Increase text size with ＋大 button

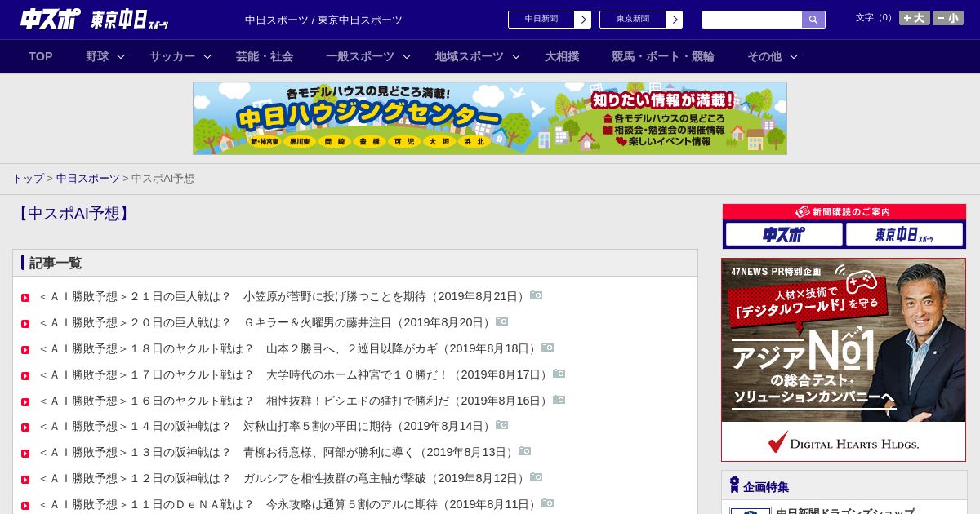coord(914,18)
